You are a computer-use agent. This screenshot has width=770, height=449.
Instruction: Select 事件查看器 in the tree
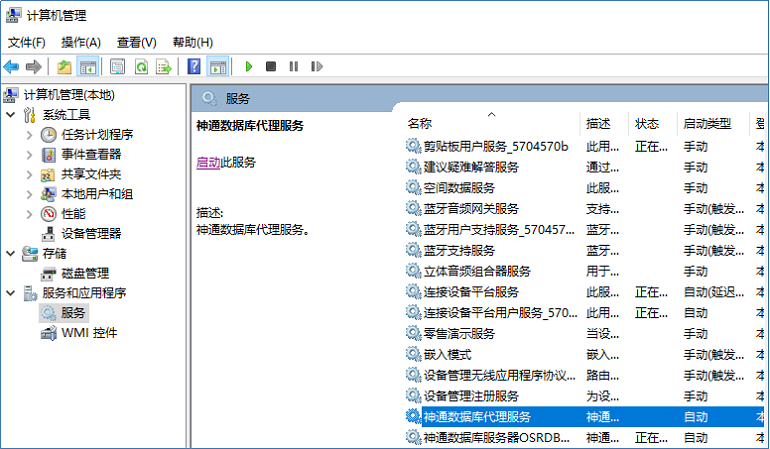[x=91, y=154]
